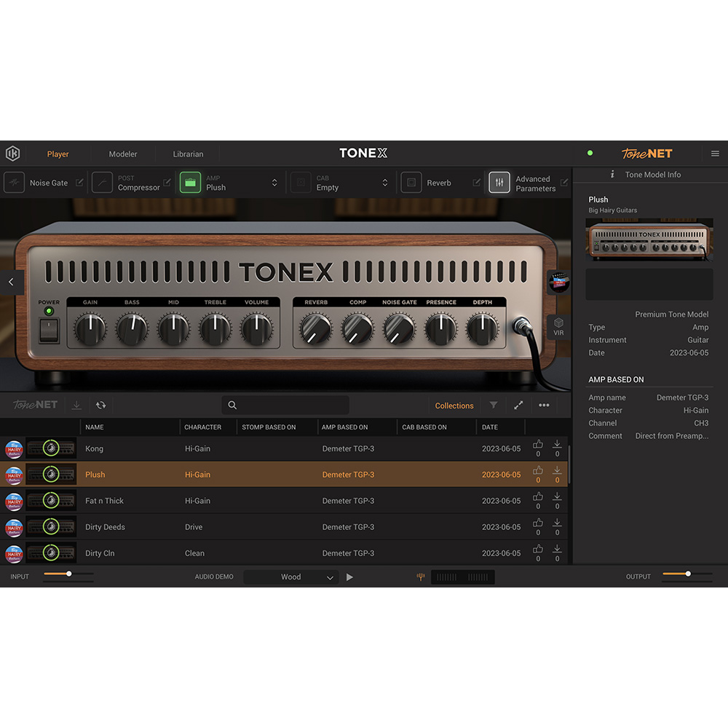
Task: Click the IK Multimedia logo icon
Action: (13, 153)
